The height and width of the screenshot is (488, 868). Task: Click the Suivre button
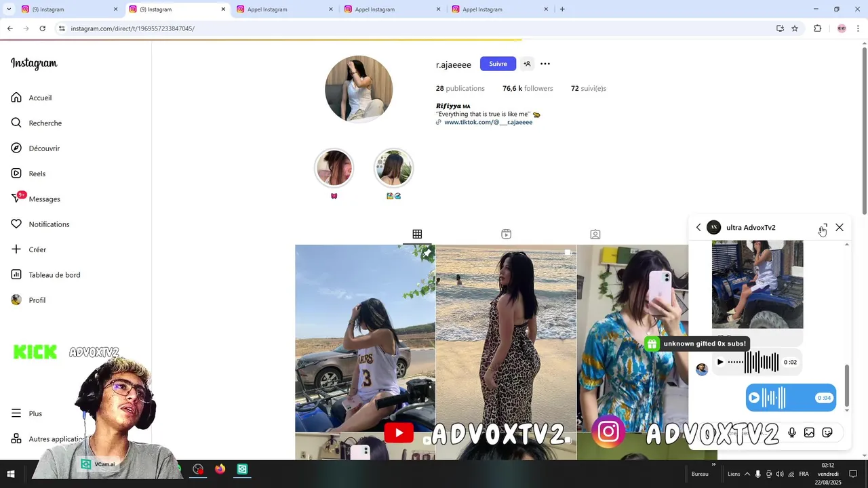(x=498, y=64)
